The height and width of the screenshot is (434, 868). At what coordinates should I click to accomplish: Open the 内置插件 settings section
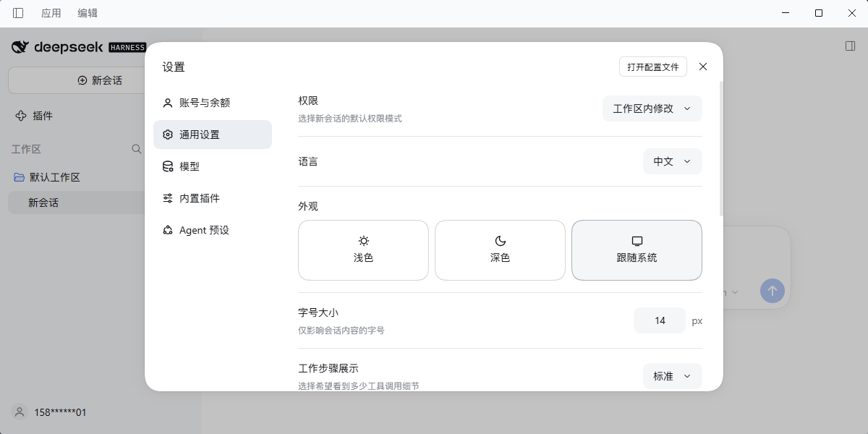coord(213,198)
